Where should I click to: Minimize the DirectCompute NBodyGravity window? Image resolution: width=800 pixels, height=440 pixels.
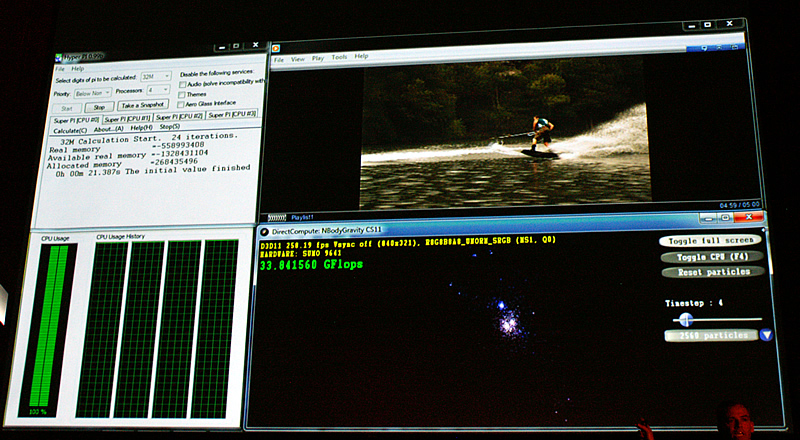pyautogui.click(x=707, y=218)
